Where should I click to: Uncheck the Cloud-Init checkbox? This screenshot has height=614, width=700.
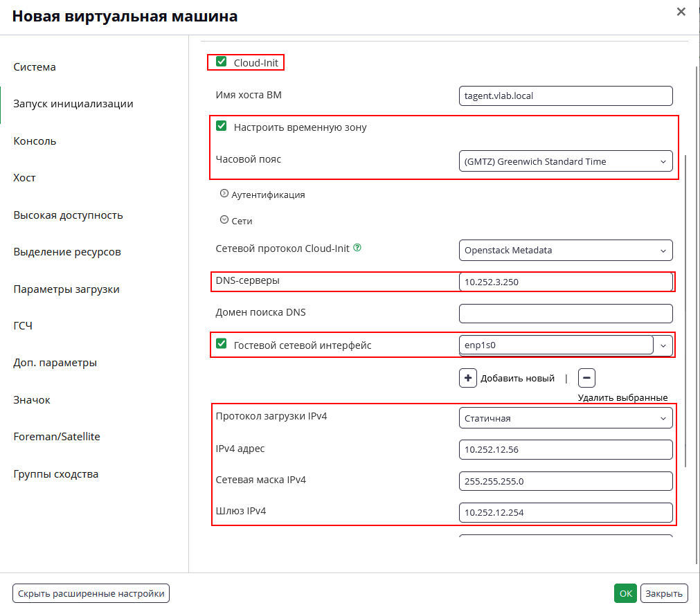point(222,62)
